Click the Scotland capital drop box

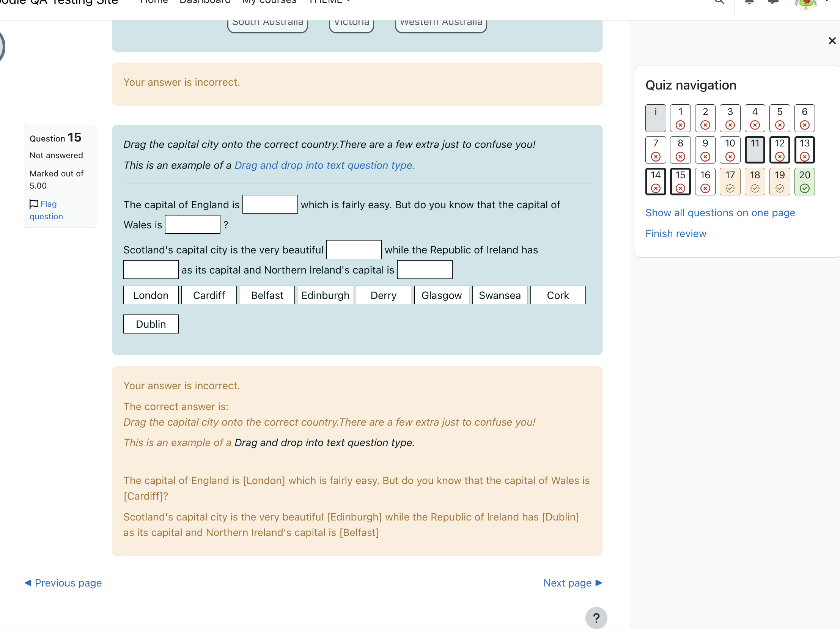pyautogui.click(x=354, y=249)
